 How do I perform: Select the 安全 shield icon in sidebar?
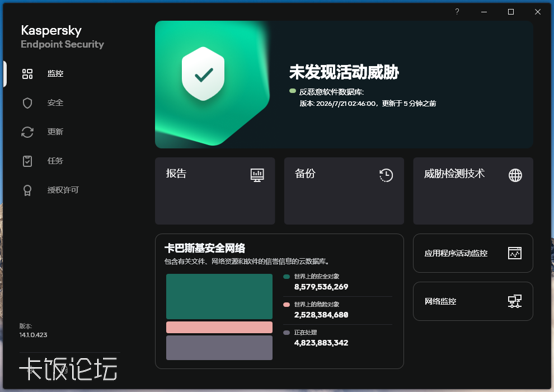tap(27, 103)
